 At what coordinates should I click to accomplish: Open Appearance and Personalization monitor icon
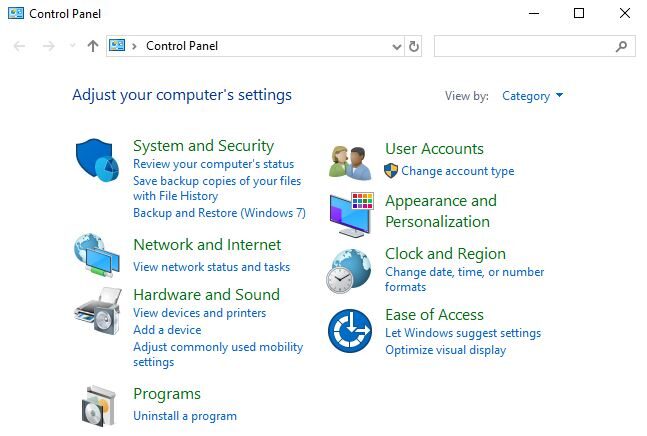click(x=351, y=212)
